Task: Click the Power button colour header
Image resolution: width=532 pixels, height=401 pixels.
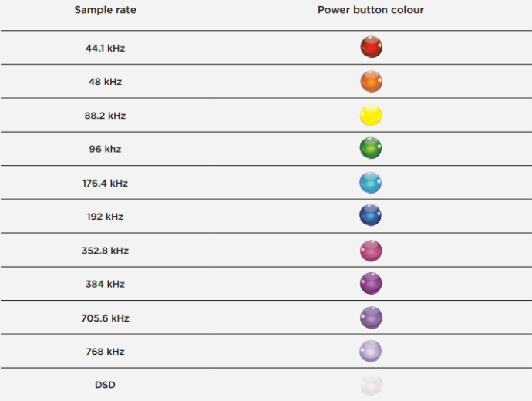Action: pos(370,10)
